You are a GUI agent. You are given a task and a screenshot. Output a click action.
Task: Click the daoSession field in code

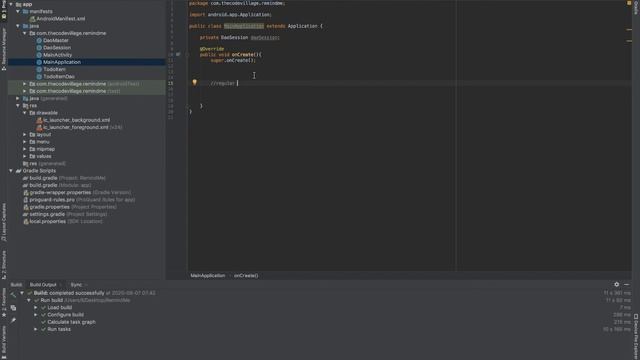pos(264,38)
